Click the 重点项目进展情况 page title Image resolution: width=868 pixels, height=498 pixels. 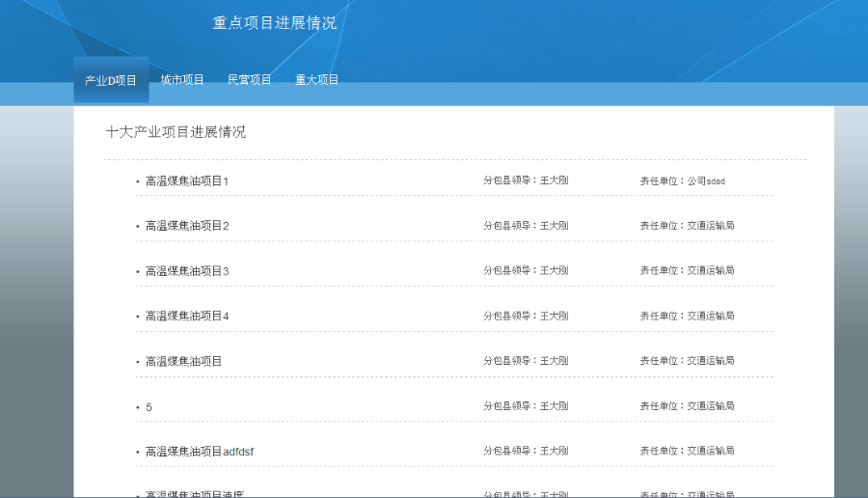coord(275,23)
